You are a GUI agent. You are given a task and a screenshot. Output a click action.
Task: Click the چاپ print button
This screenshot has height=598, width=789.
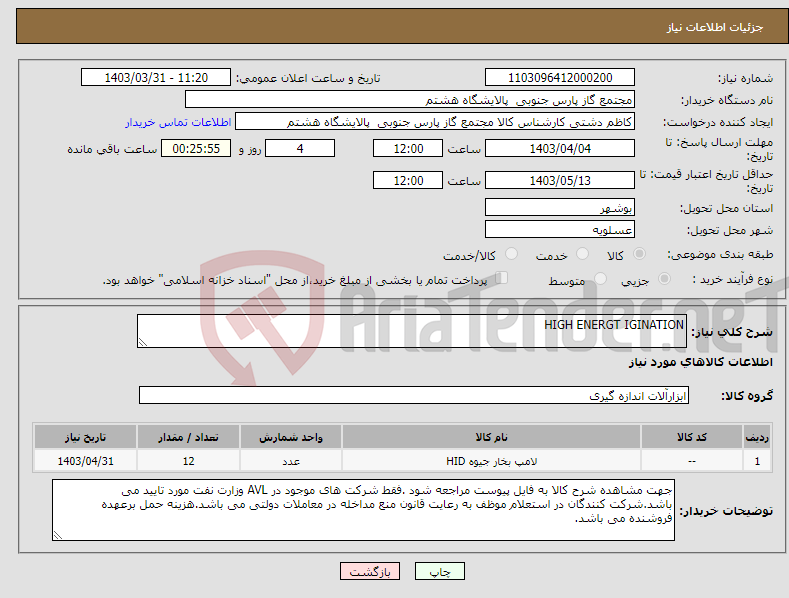[440, 571]
